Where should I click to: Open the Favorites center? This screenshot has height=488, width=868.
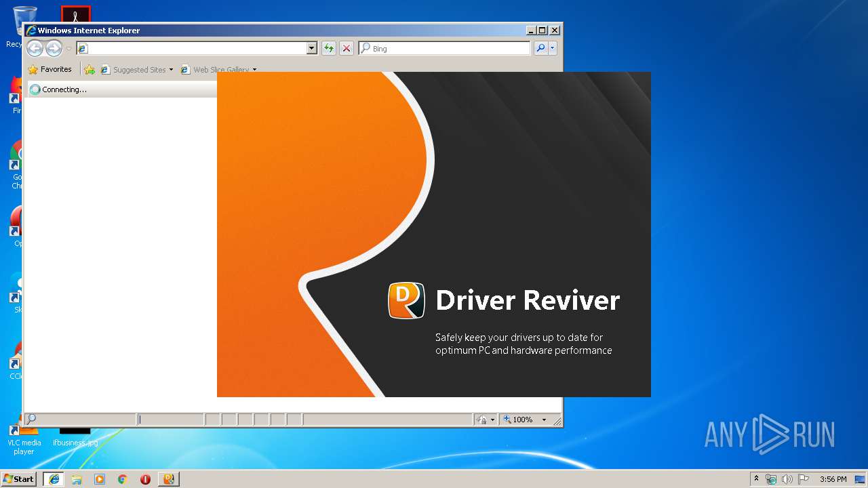[50, 69]
